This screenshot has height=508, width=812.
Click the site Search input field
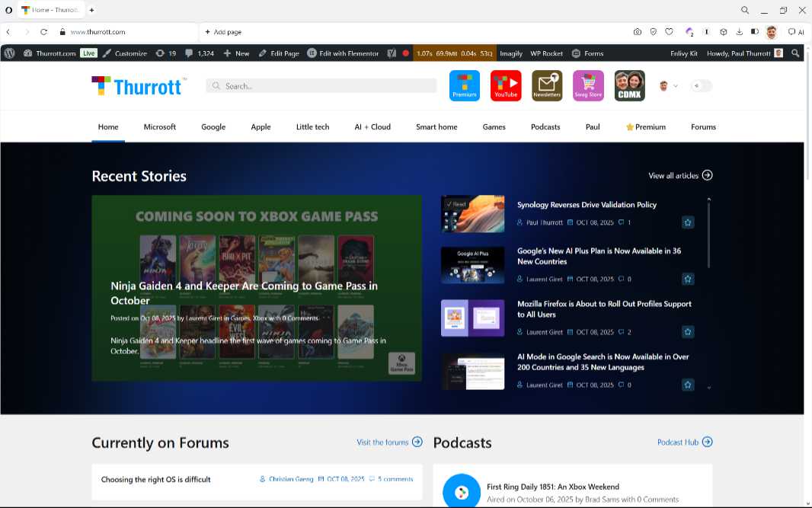click(321, 86)
